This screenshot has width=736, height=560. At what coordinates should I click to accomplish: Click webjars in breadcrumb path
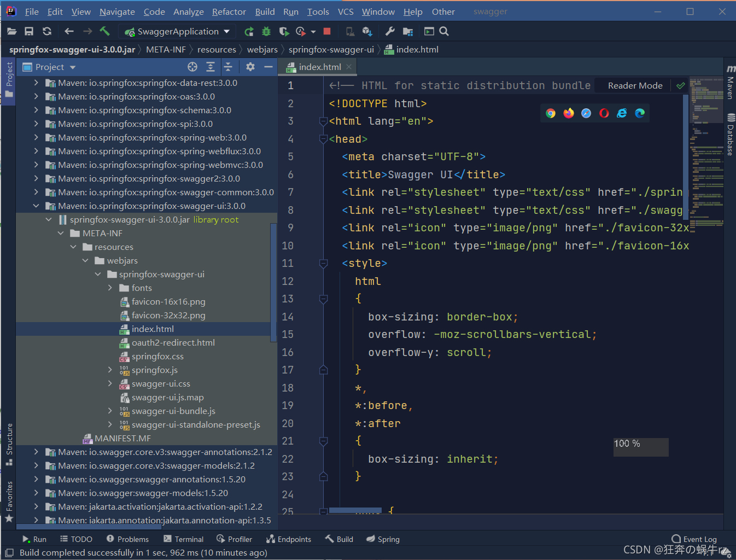[262, 50]
